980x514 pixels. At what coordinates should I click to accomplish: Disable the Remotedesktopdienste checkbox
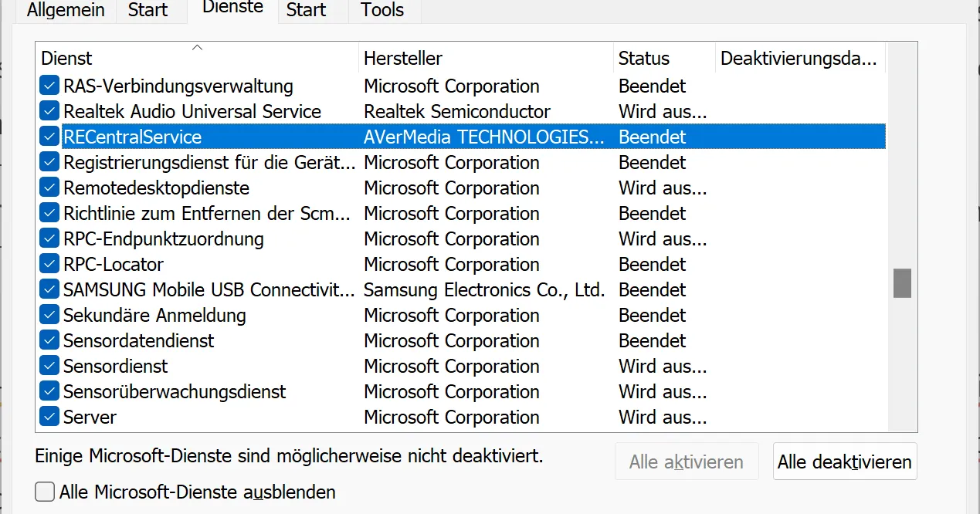pyautogui.click(x=49, y=188)
